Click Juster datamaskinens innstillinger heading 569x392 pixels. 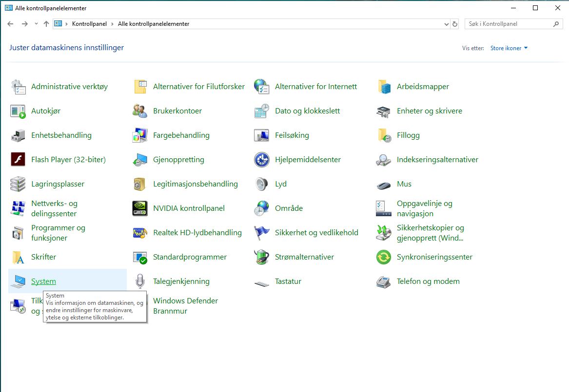(66, 48)
